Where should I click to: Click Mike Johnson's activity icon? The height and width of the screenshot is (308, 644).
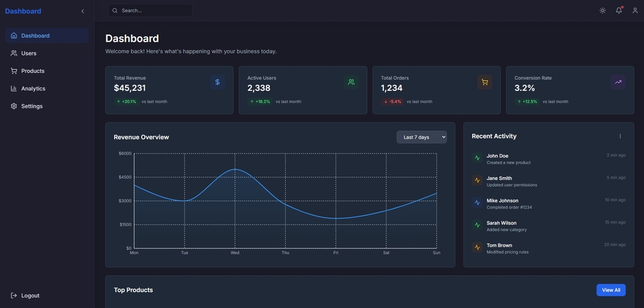point(477,203)
